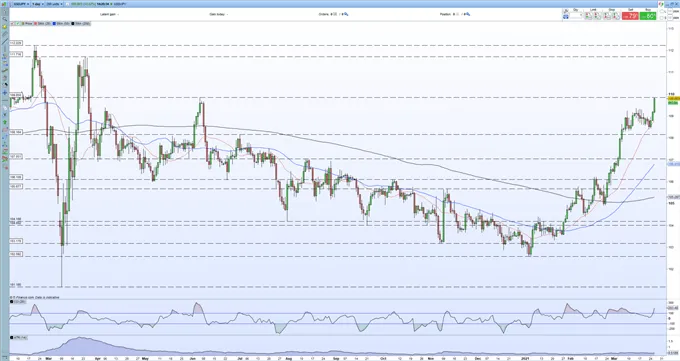680x361 pixels.
Task: Click the magnifier icon next to Orders
Action: 346,14
